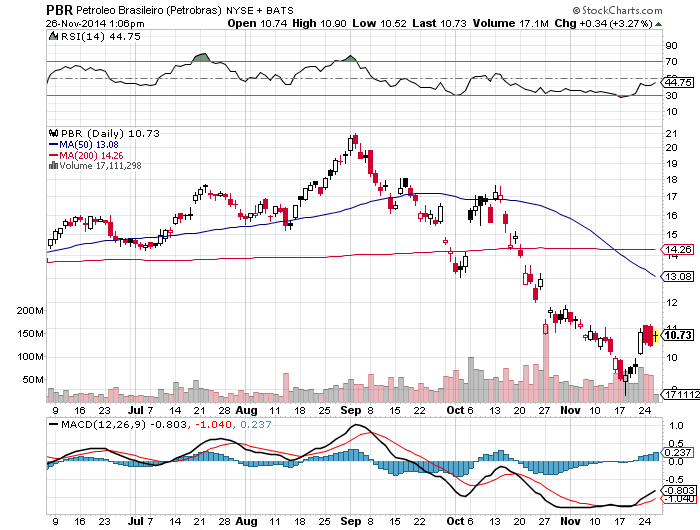Click the 100M volume axis label
This screenshot has width=700, height=530.
point(30,357)
